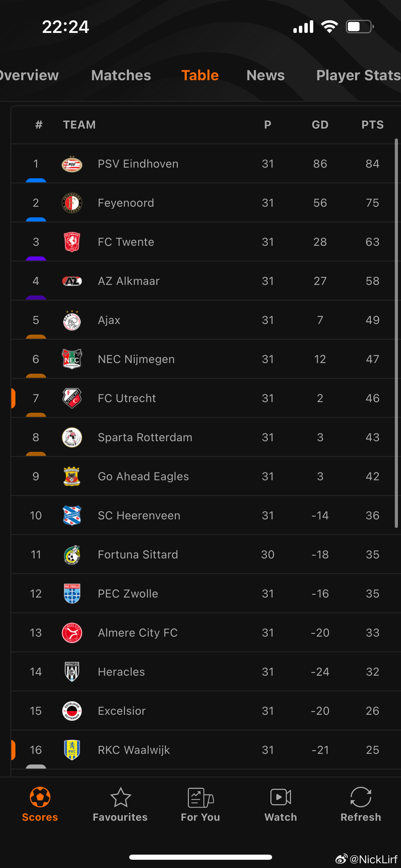Screen dimensions: 401x868
Task: Open the Player Stats tab
Action: point(359,75)
